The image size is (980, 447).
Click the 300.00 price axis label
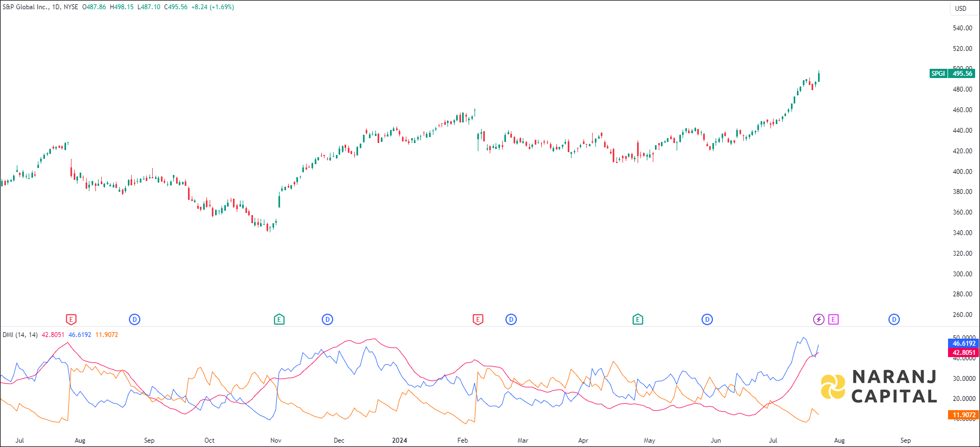963,274
